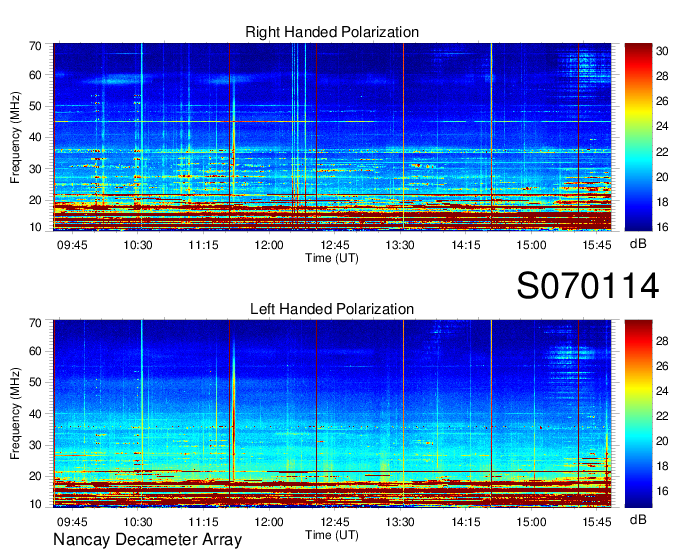This screenshot has height=552, width=680.
Task: Click "Frequency (MHz)" label of Left Handed plot
Action: 15,414
